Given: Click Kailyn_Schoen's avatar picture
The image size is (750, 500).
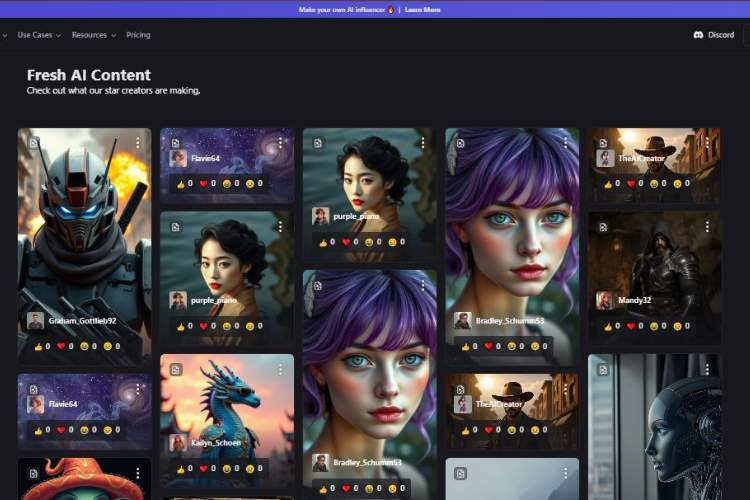Looking at the screenshot, I should click(178, 442).
